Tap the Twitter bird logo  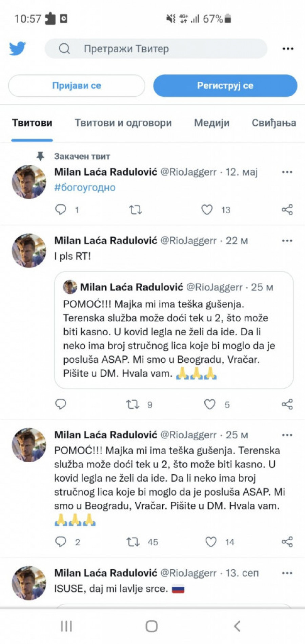(17, 48)
